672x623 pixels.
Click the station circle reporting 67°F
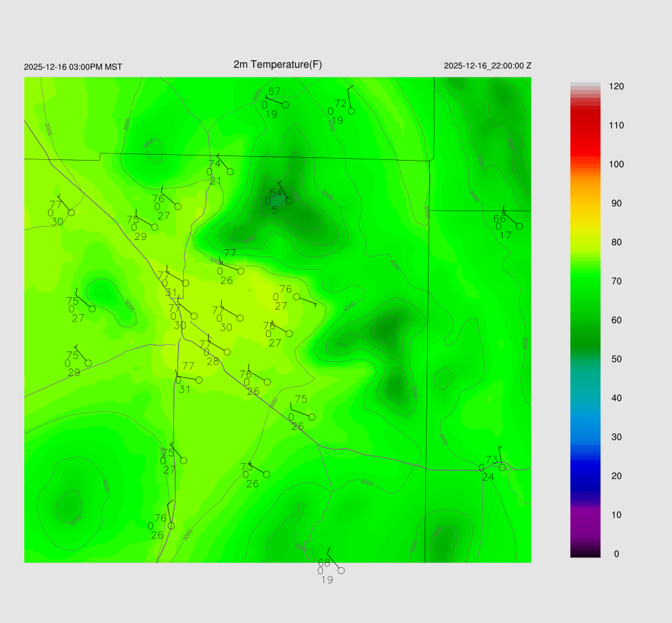click(285, 104)
